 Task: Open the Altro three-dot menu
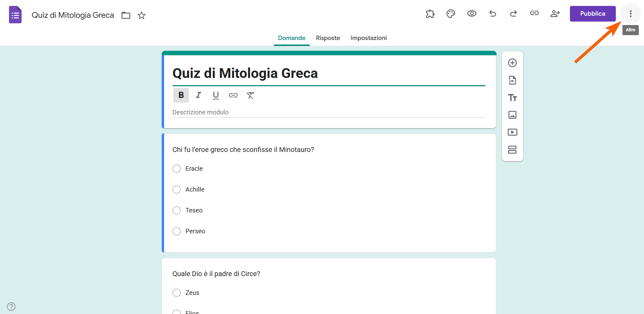click(630, 14)
